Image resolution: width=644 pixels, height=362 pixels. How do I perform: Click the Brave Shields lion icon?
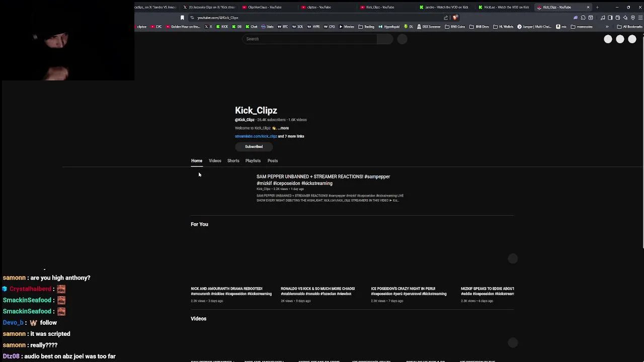pos(455,18)
